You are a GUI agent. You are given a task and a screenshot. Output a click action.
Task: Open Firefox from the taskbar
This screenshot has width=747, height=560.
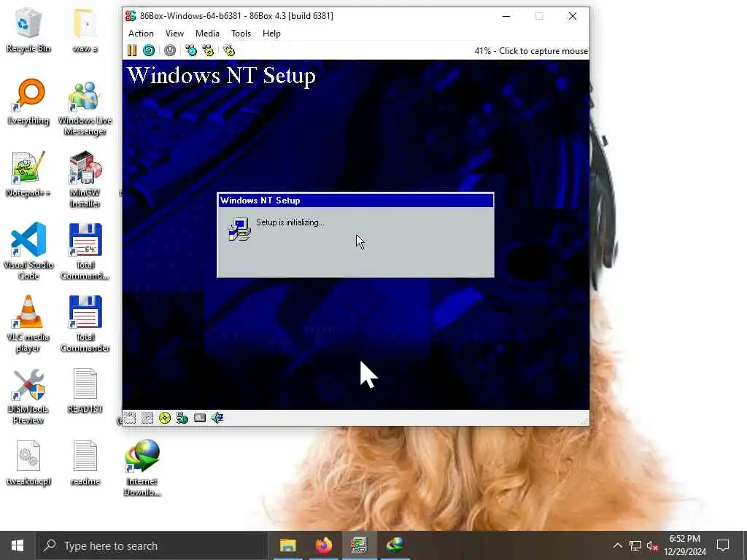[x=323, y=545]
